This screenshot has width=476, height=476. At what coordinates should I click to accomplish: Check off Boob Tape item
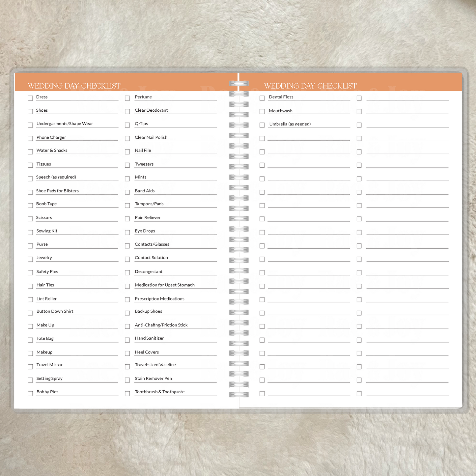(30, 206)
